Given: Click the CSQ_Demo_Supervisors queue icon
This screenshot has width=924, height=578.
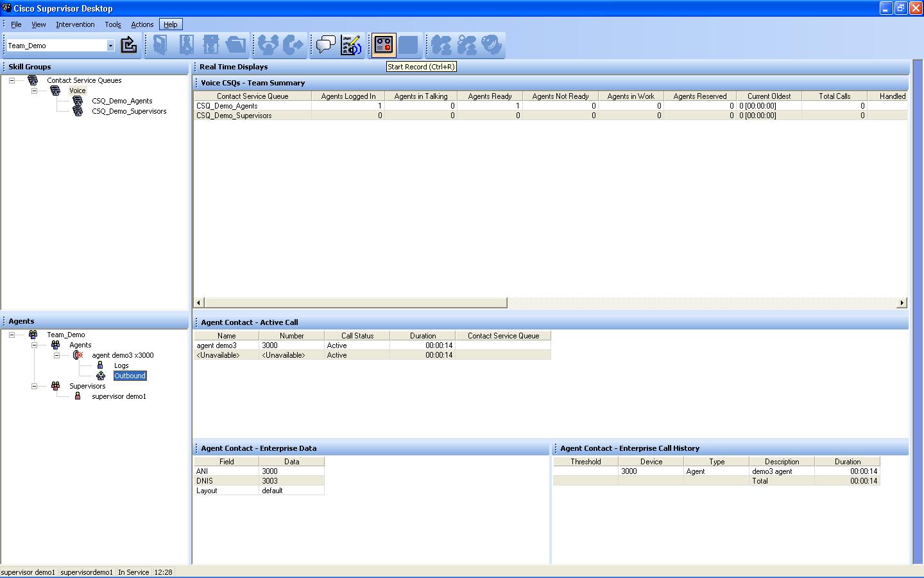Looking at the screenshot, I should click(x=78, y=111).
